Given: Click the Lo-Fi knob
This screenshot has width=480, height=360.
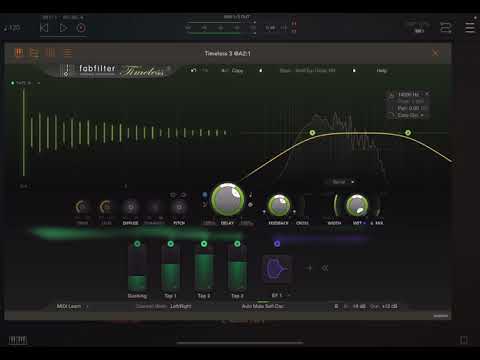Looking at the screenshot, I should pos(106,207).
